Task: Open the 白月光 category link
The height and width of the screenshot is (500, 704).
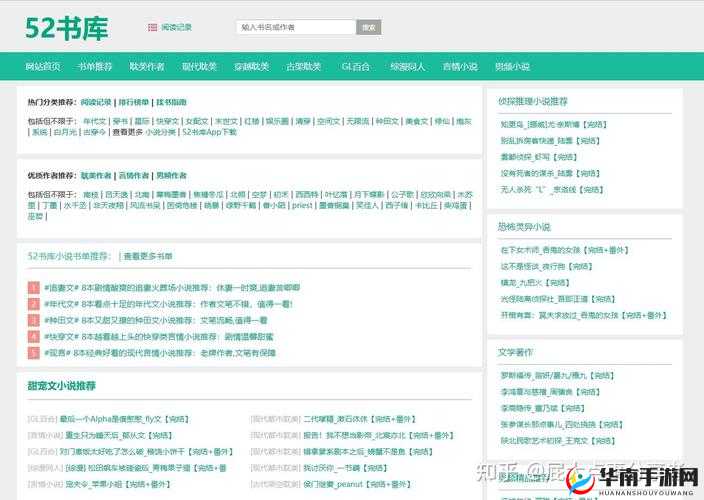Action: pyautogui.click(x=65, y=132)
